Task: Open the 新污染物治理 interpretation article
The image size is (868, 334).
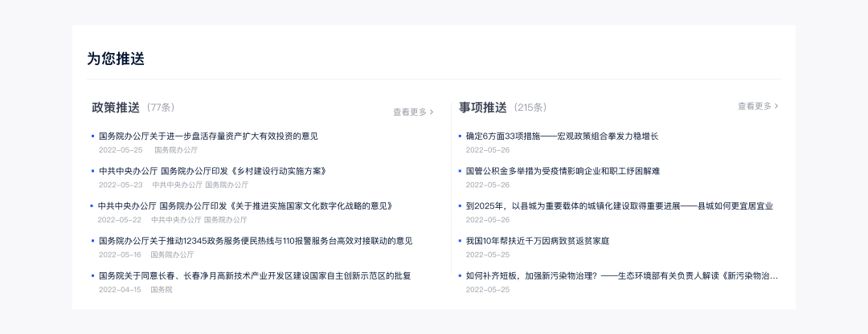Action: tap(621, 276)
